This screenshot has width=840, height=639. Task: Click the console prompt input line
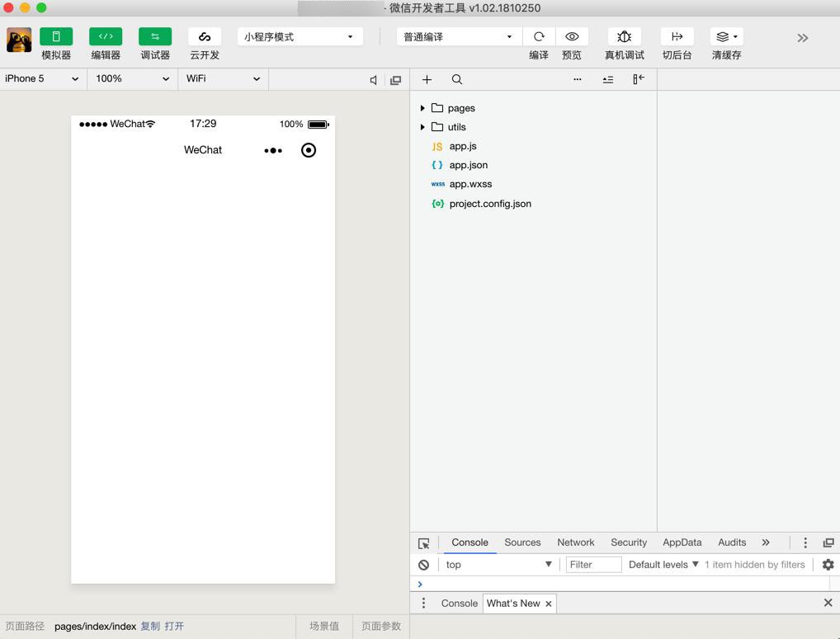tap(625, 584)
